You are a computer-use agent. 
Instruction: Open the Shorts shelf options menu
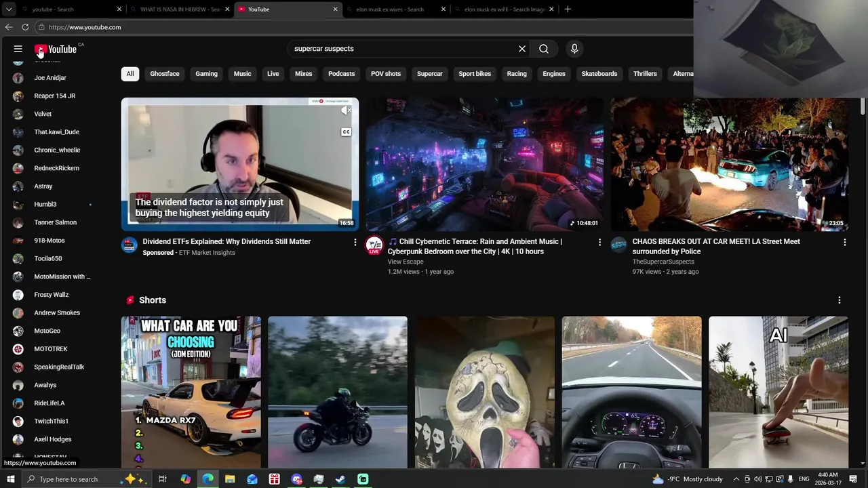tap(840, 300)
